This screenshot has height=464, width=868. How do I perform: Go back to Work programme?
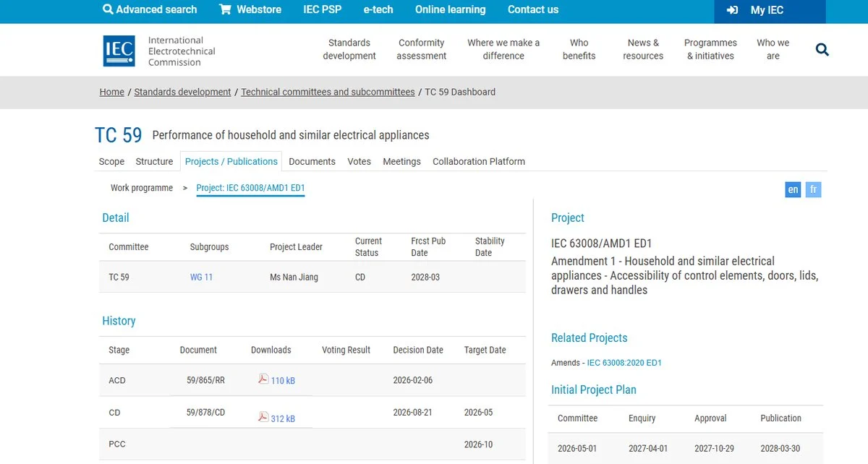point(142,188)
